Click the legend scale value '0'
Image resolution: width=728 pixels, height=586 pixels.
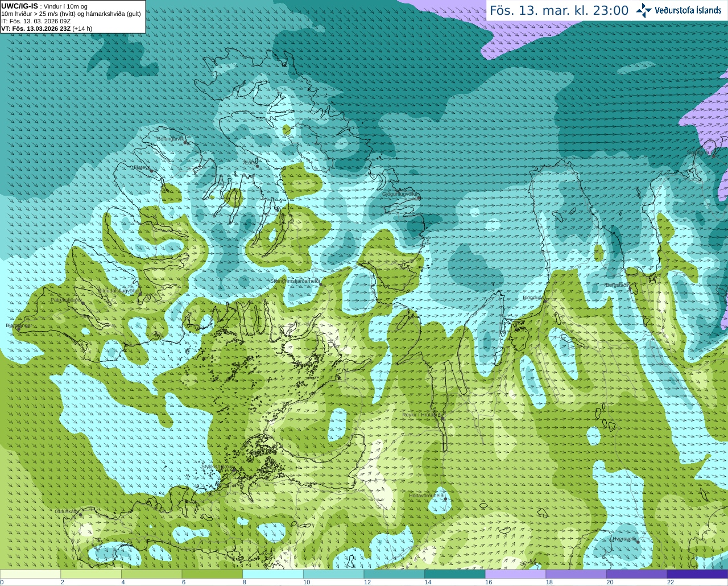(2, 582)
